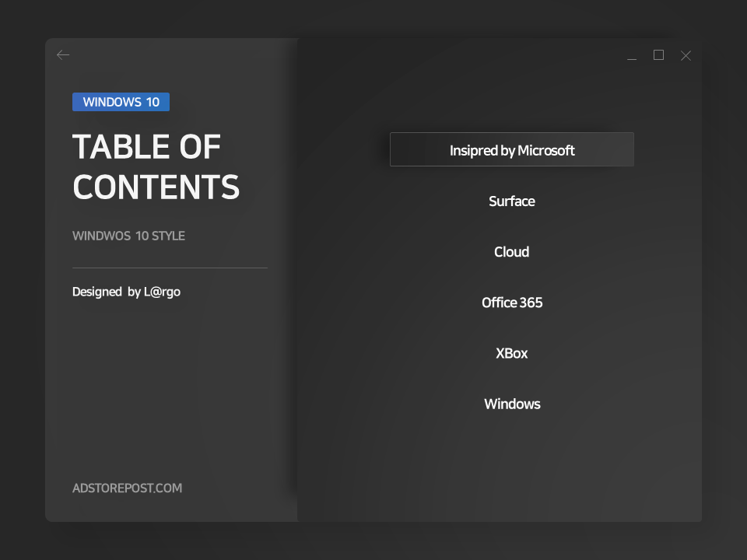Image resolution: width=747 pixels, height=560 pixels.
Task: Click the Designed by L@rgo text
Action: pos(126,292)
